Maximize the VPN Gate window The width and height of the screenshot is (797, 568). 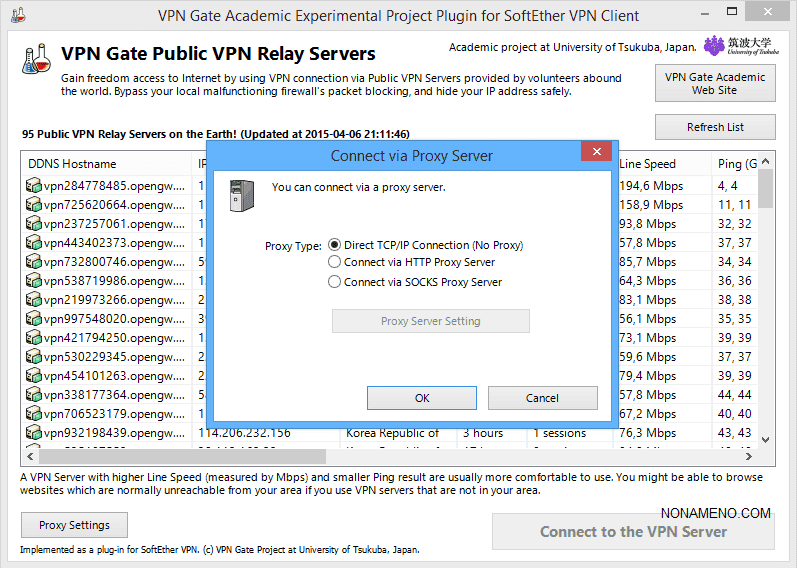(732, 12)
